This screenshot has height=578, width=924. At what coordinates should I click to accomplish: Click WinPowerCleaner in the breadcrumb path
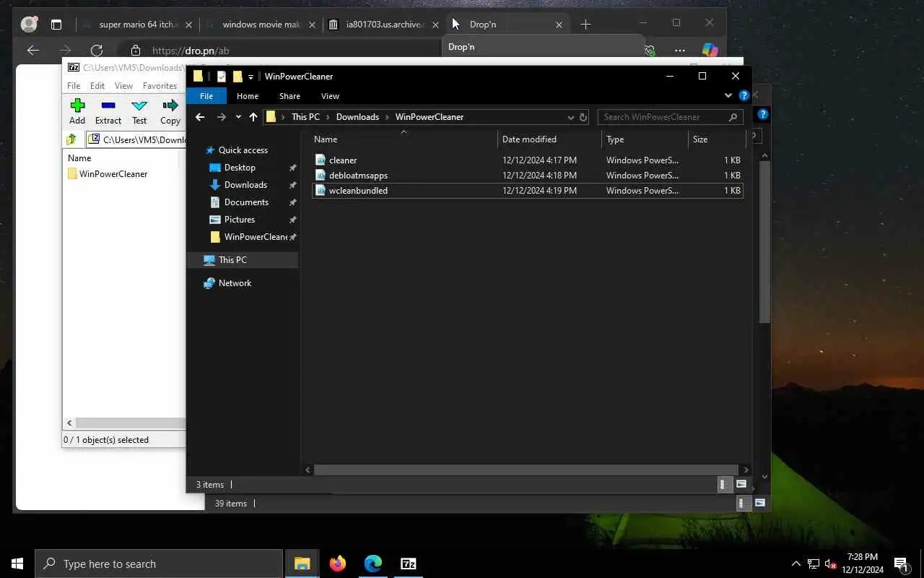click(430, 117)
